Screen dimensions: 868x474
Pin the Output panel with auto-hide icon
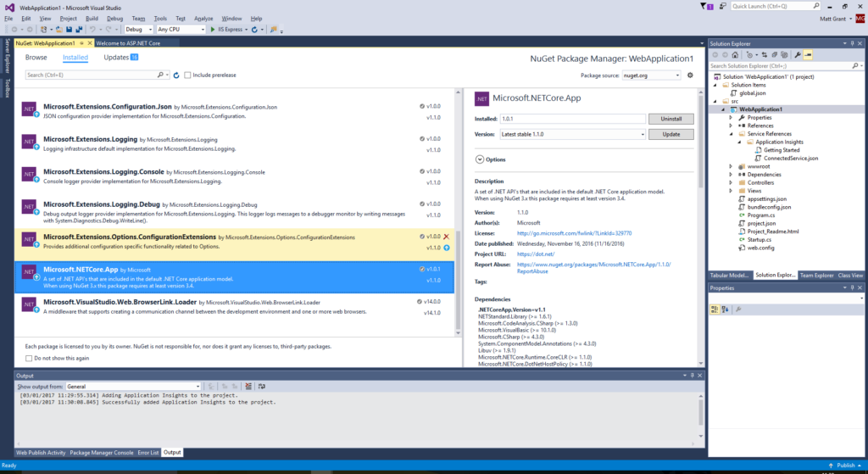(x=692, y=376)
